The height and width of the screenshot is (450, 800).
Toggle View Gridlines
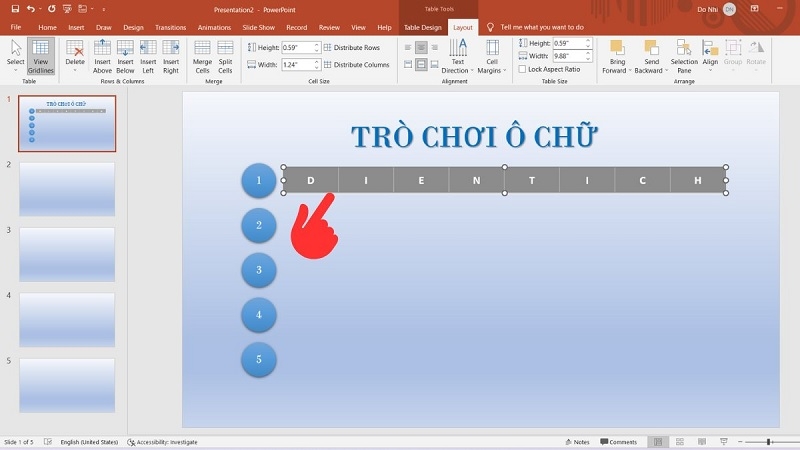coord(41,56)
